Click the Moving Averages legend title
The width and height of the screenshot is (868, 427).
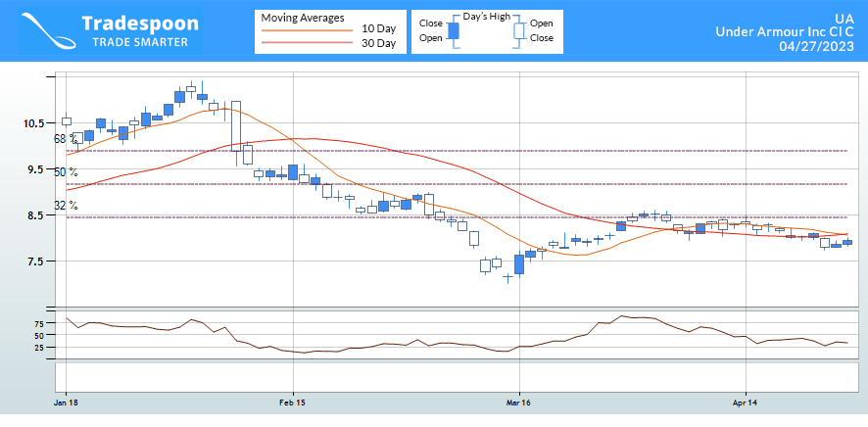point(303,16)
